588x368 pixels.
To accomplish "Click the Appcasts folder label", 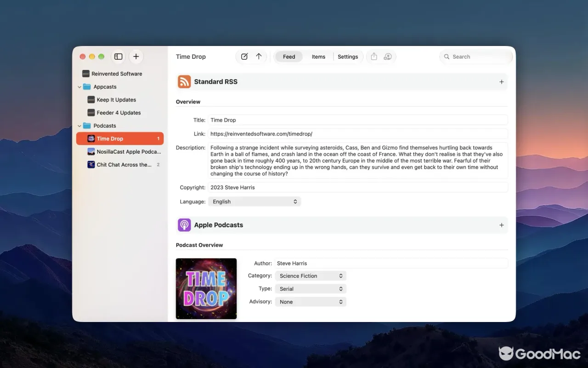I will click(105, 87).
